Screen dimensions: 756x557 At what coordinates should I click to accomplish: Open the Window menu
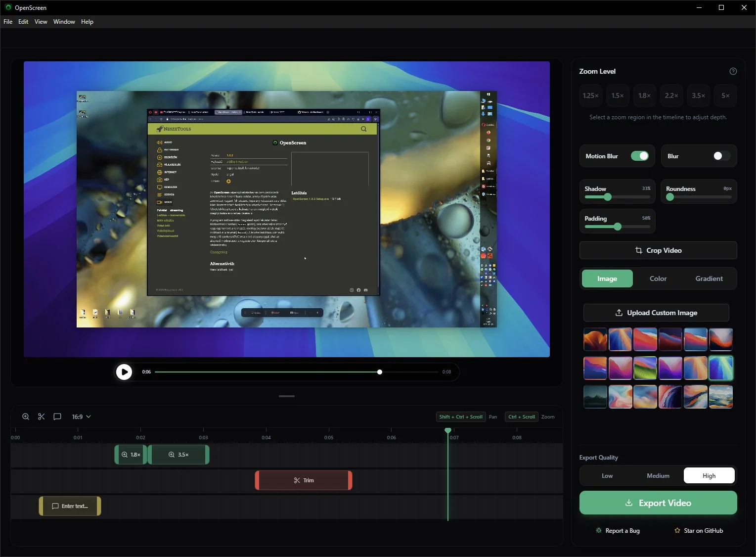pyautogui.click(x=64, y=22)
